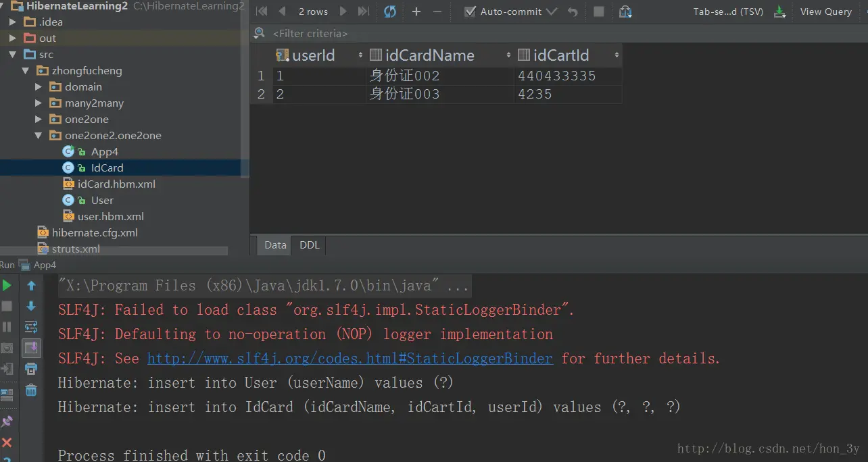Collapse the HibernateLearning2 project root
The width and height of the screenshot is (868, 462).
tap(1, 6)
